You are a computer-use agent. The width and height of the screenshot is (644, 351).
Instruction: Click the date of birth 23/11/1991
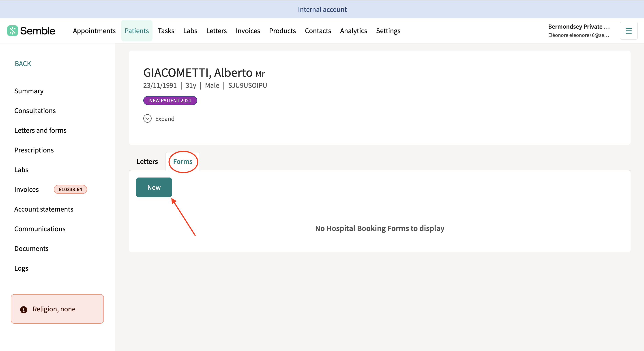point(160,86)
